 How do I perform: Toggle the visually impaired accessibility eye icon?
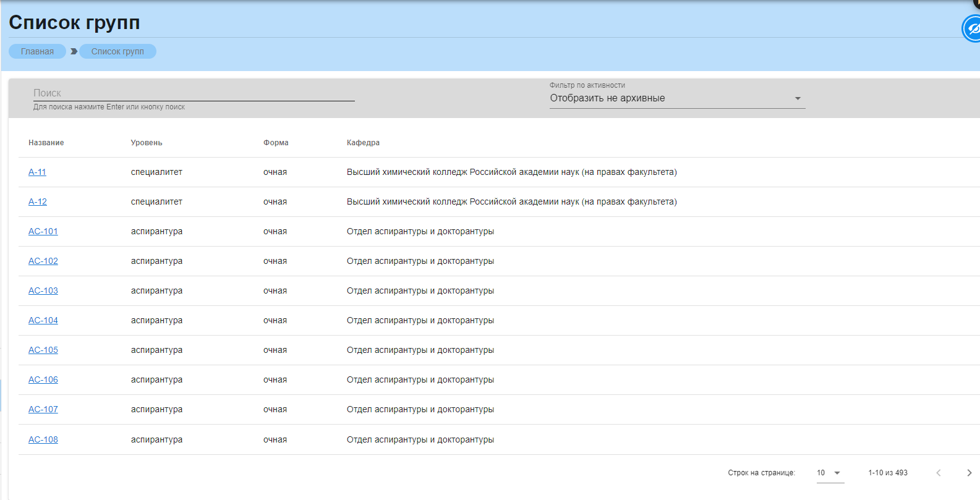pyautogui.click(x=973, y=29)
